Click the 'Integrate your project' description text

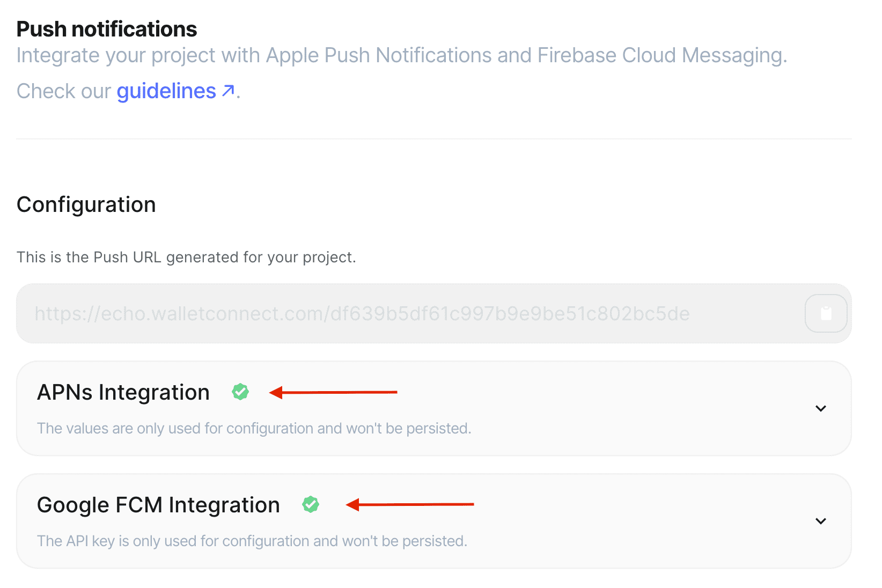click(x=401, y=55)
